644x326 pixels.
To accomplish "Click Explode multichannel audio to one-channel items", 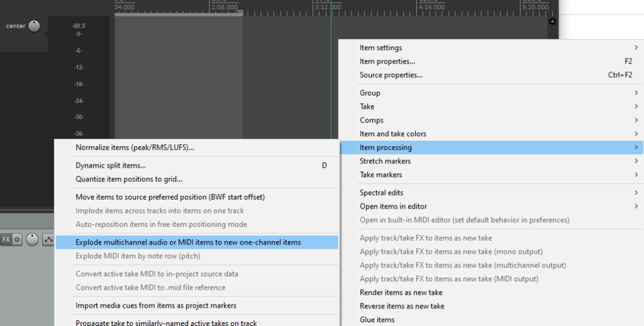I will [188, 242].
